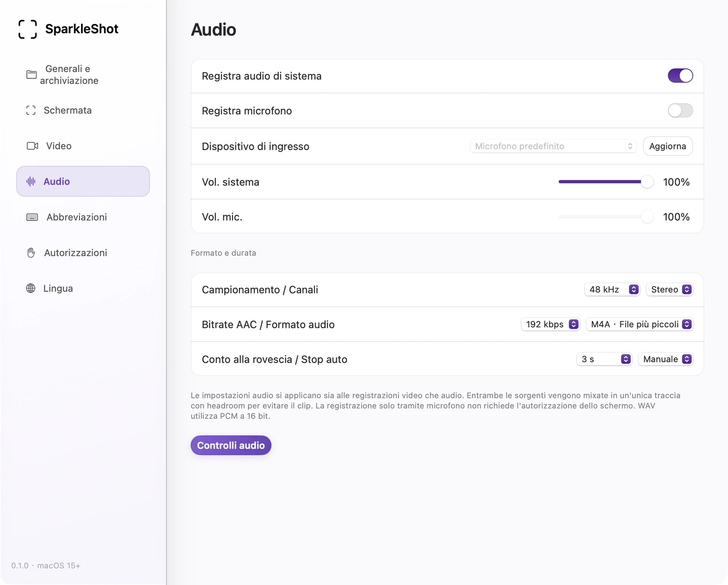Open the Manuale auto-stop dropdown

[x=666, y=359]
